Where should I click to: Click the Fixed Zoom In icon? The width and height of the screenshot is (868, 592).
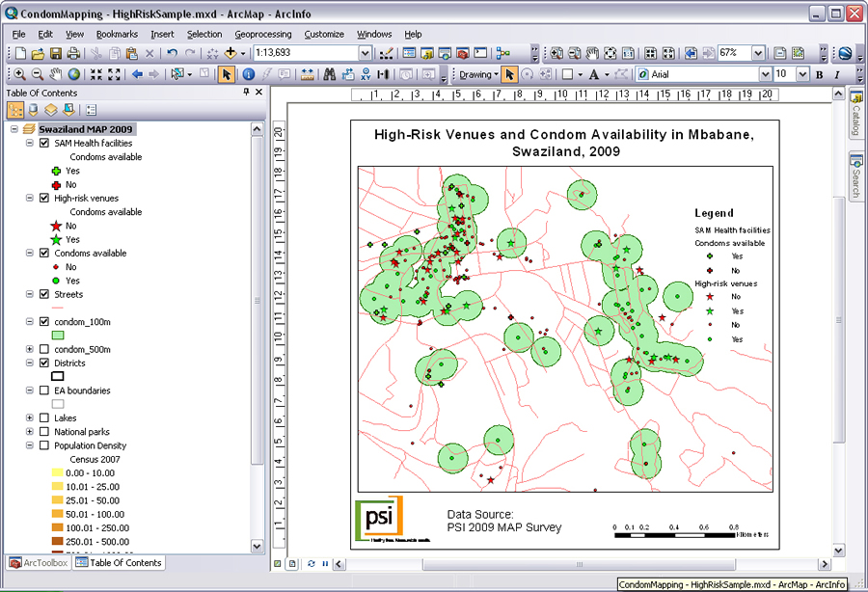coord(97,74)
